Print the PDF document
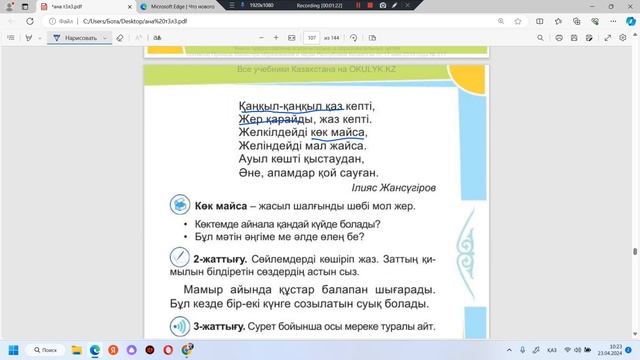Screen dimensions: 640x360 (559, 38)
